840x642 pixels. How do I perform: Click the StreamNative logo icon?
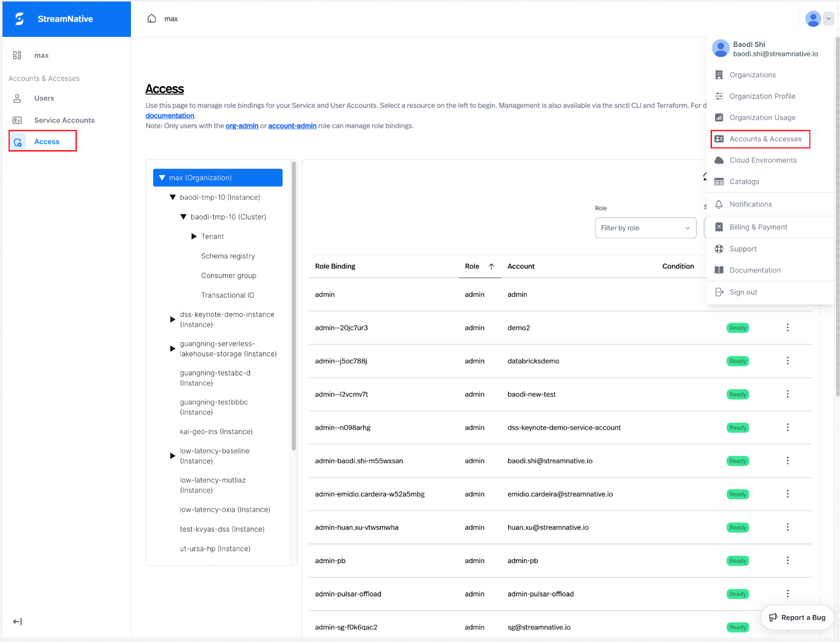click(x=19, y=19)
